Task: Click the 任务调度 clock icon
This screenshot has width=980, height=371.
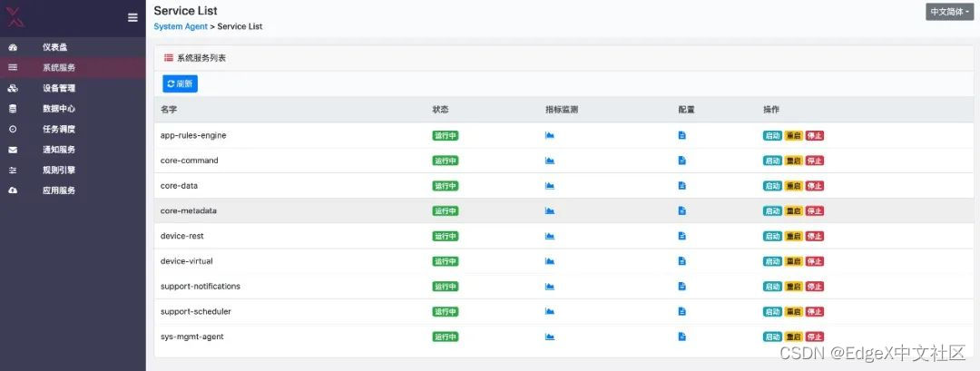Action: (x=13, y=130)
